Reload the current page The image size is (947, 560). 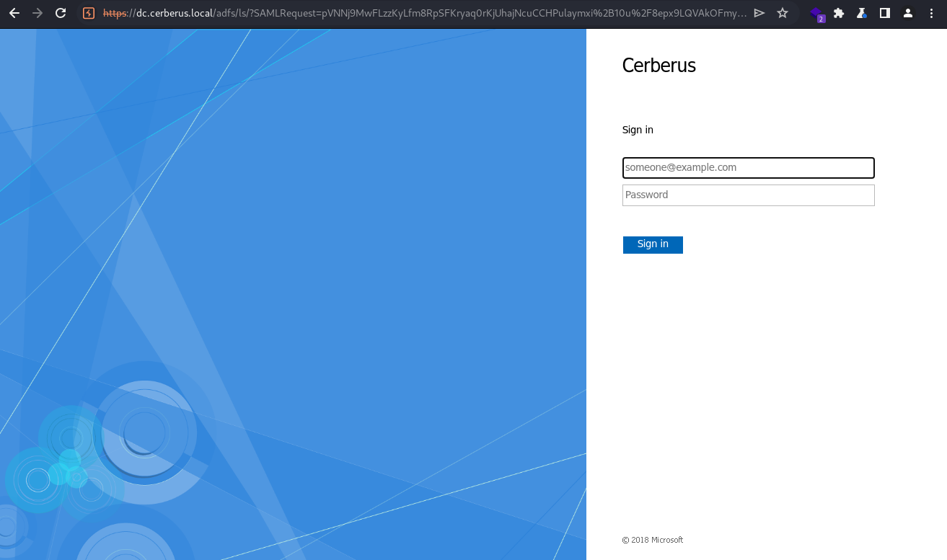[x=61, y=13]
